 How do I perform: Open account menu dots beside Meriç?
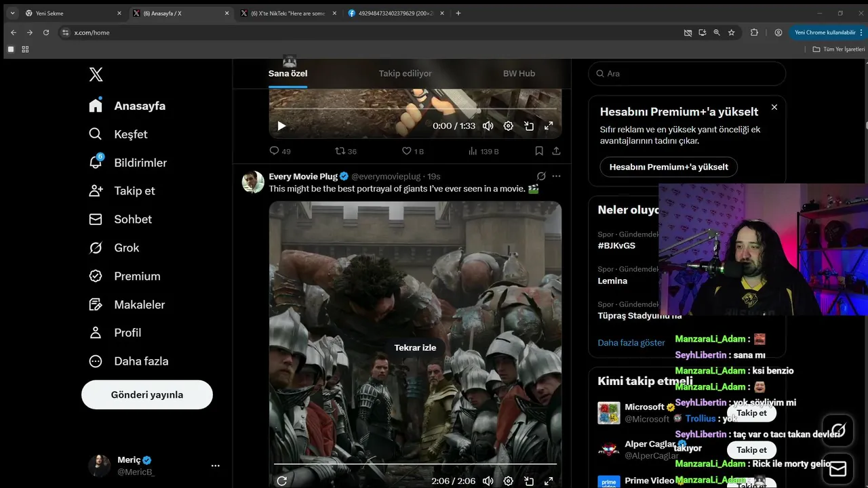215,466
